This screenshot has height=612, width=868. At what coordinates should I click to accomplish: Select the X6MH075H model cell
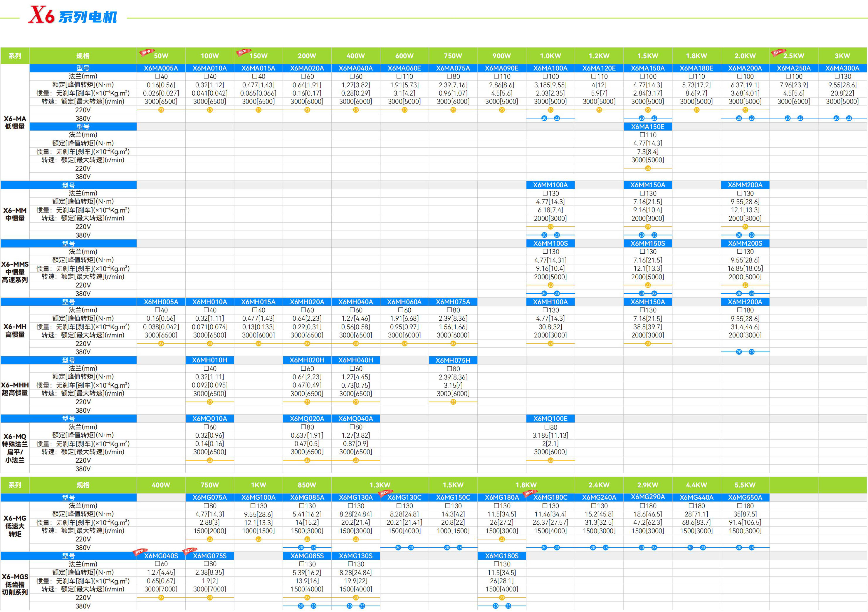453,360
